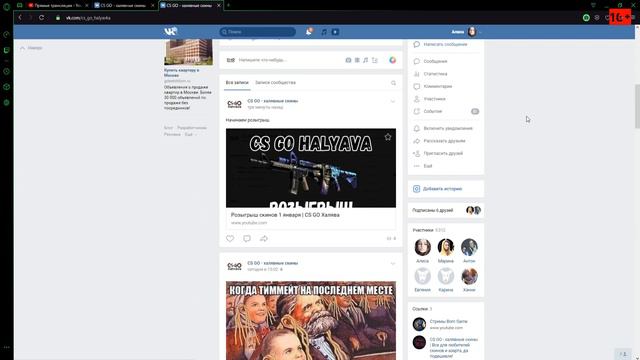Reload the page with refresh icon
This screenshot has height=360, width=640.
(41, 18)
